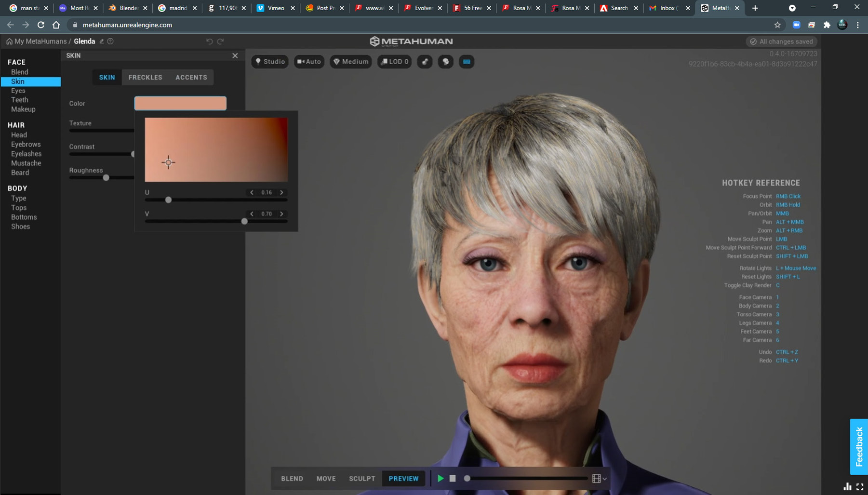Open the Feedback tab
Image resolution: width=868 pixels, height=495 pixels.
coord(859,447)
